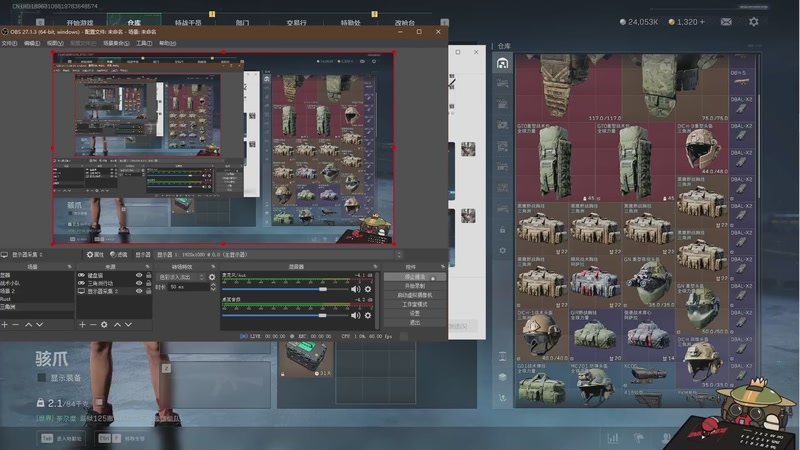Click 桌面音频 volume slider handle
The width and height of the screenshot is (800, 450).
pyautogui.click(x=322, y=315)
